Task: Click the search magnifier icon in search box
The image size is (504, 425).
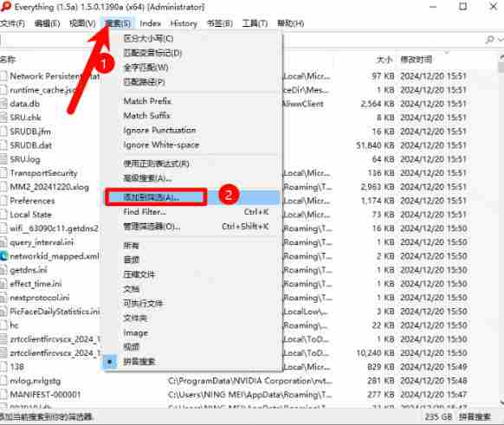Action: [x=489, y=40]
